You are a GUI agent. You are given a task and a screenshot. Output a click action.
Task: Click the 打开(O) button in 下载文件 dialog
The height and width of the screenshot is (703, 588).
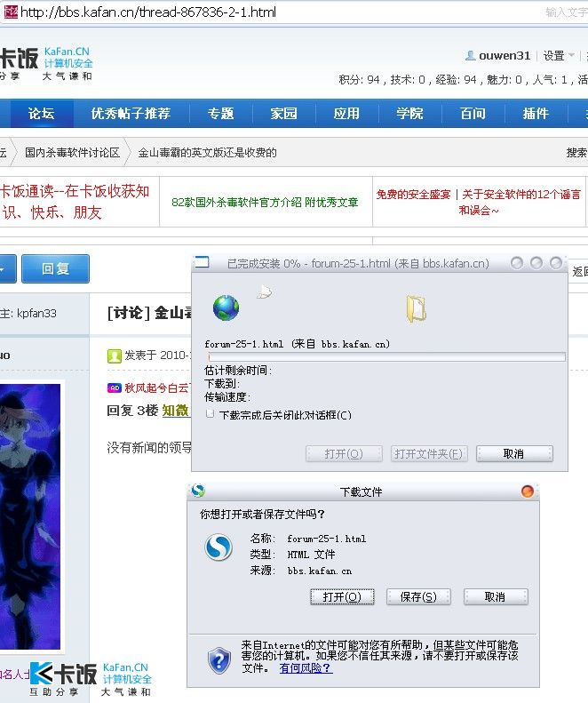coord(342,596)
